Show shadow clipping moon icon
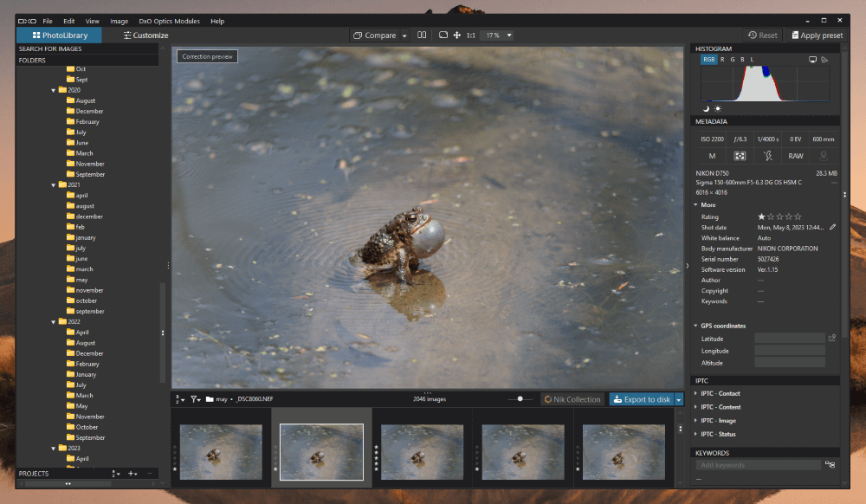This screenshot has width=866, height=504. tap(705, 109)
